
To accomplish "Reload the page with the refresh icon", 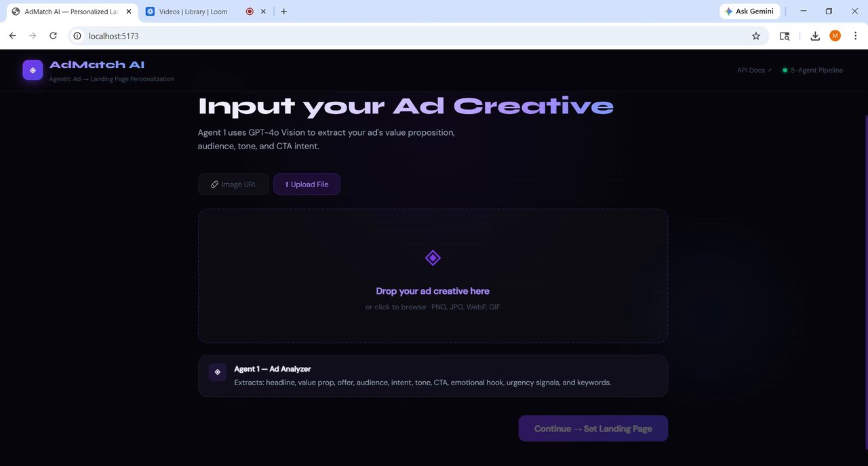I will [53, 36].
